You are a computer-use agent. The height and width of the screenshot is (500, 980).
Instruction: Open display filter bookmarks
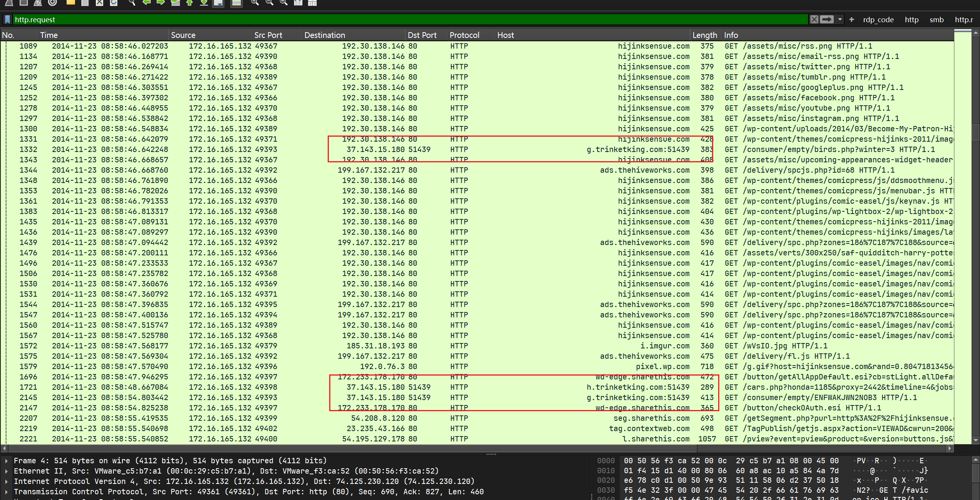[x=7, y=20]
